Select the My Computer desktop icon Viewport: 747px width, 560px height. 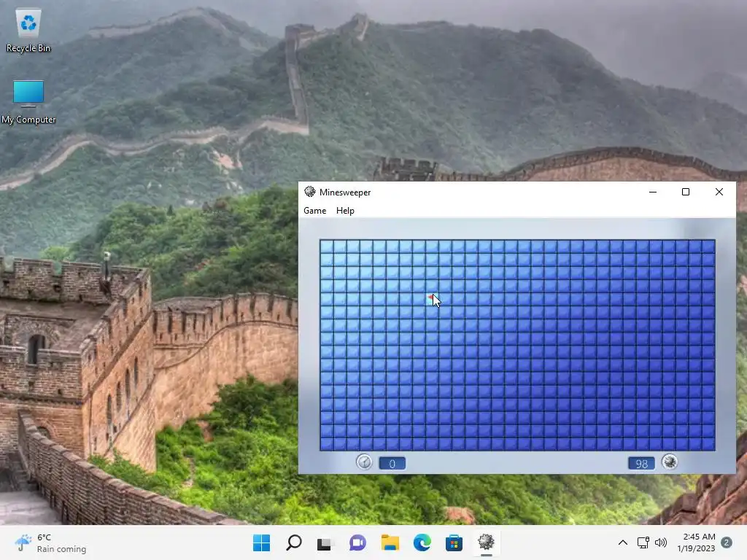(28, 102)
